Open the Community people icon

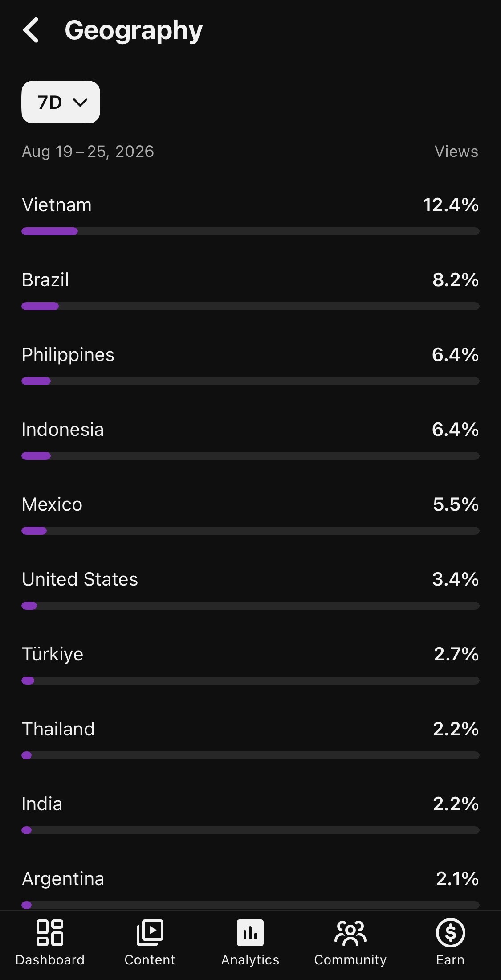pos(350,932)
